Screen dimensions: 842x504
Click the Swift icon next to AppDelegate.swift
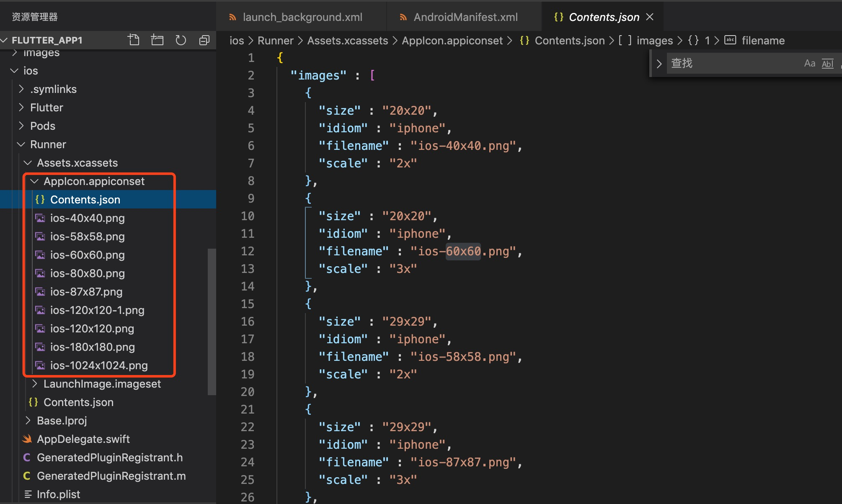click(27, 439)
